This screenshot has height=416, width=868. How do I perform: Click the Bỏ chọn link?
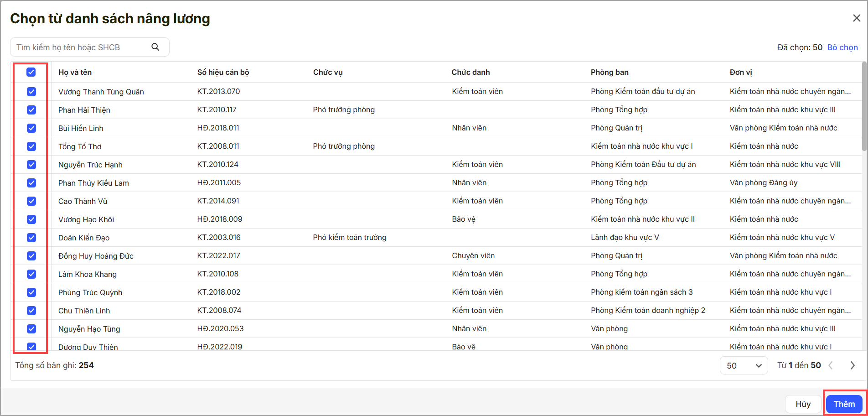[842, 47]
